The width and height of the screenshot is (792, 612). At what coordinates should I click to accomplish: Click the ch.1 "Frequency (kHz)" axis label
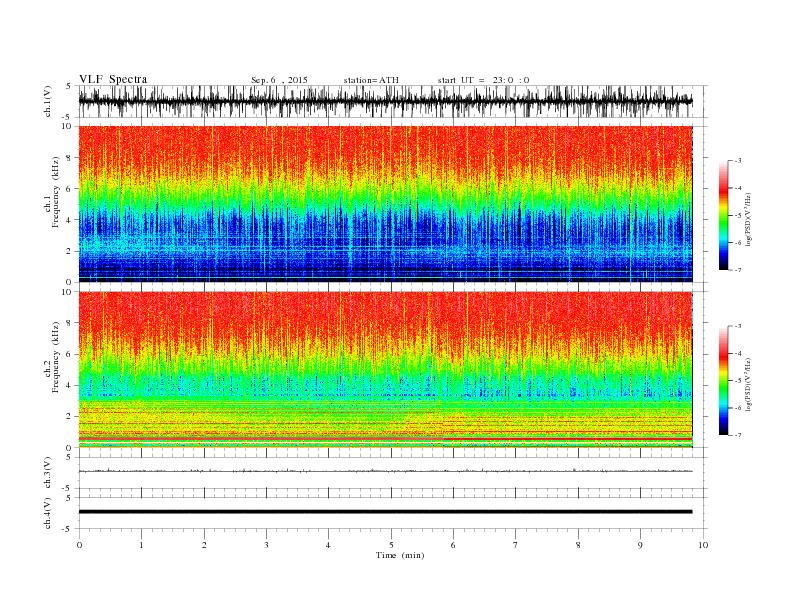[56, 192]
